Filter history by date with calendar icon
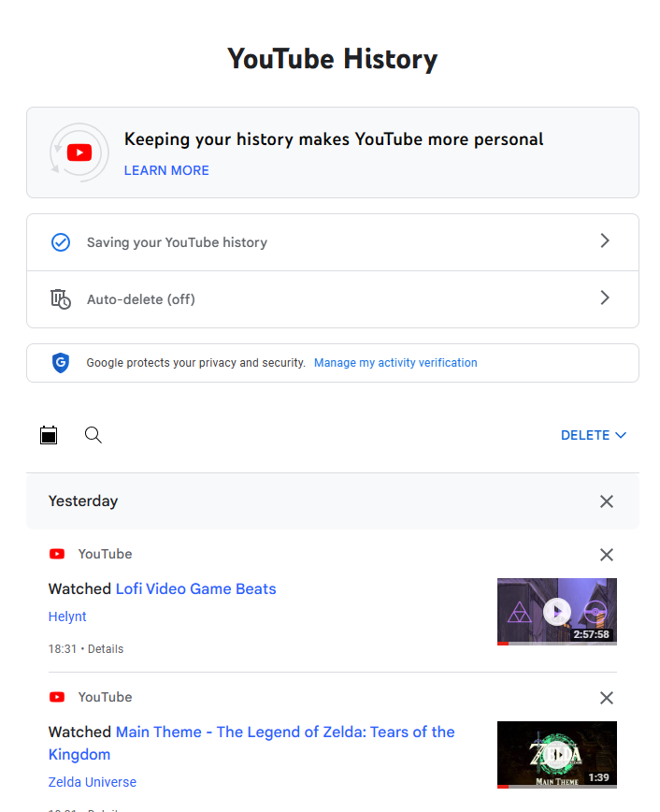This screenshot has width=660, height=812. click(x=49, y=435)
